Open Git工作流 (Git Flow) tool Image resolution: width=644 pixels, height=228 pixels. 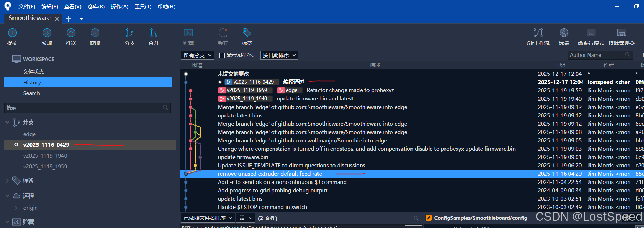(x=538, y=33)
